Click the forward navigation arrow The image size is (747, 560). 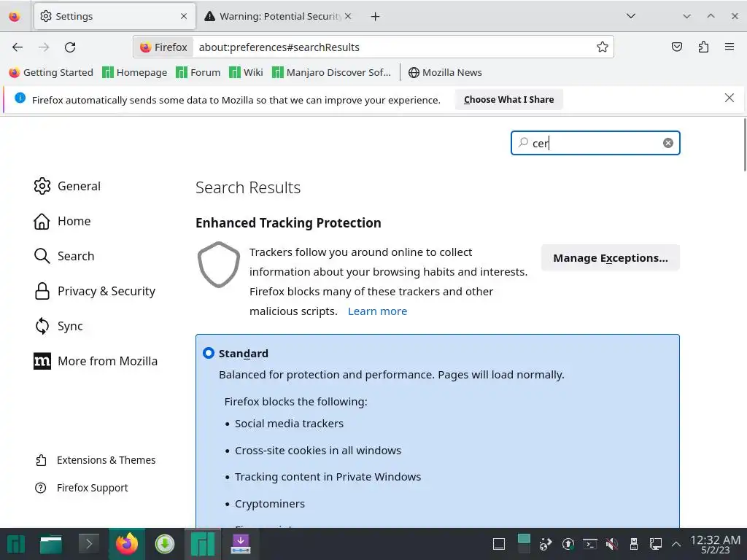pyautogui.click(x=44, y=47)
